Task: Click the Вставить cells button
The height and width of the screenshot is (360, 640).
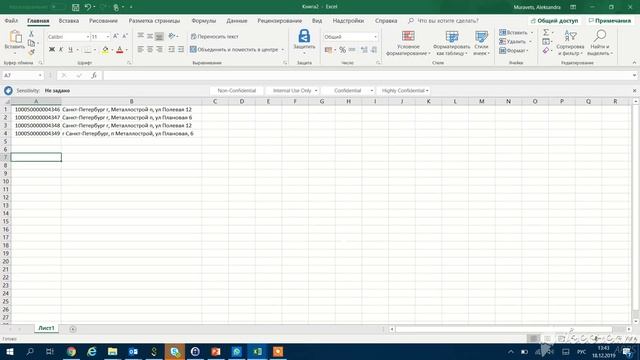Action: [x=513, y=33]
